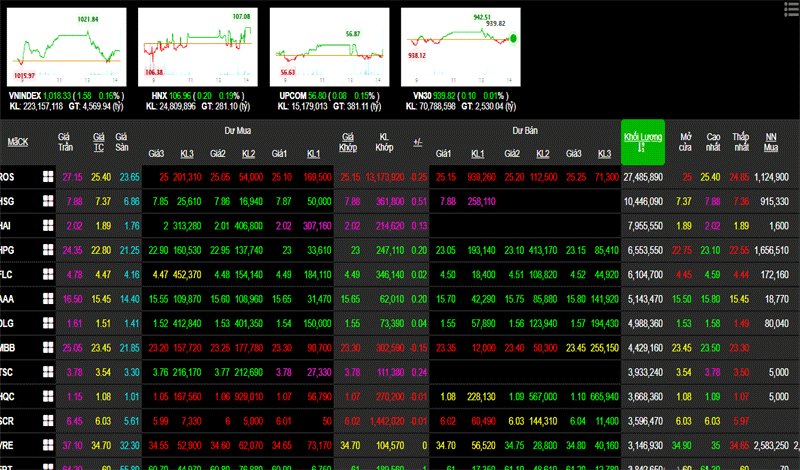Open the grid icon beside HSG
The height and width of the screenshot is (470, 800).
pyautogui.click(x=48, y=202)
